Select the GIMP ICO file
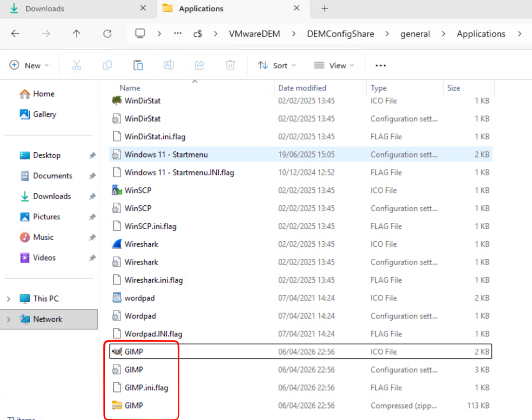The height and width of the screenshot is (420, 532). point(301,352)
